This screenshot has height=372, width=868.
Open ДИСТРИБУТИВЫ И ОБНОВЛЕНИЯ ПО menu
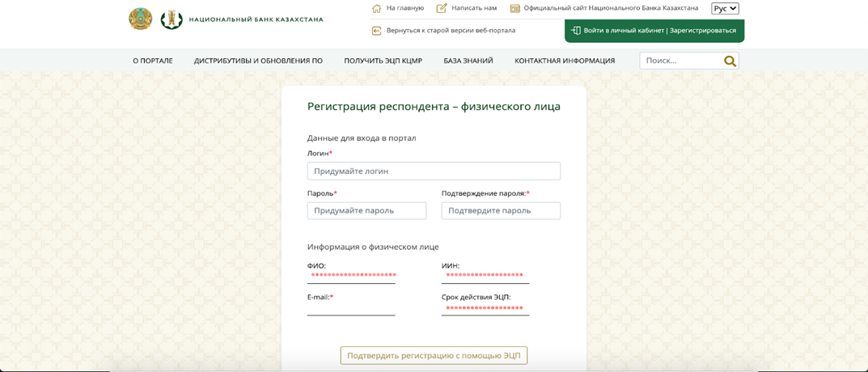coord(258,61)
